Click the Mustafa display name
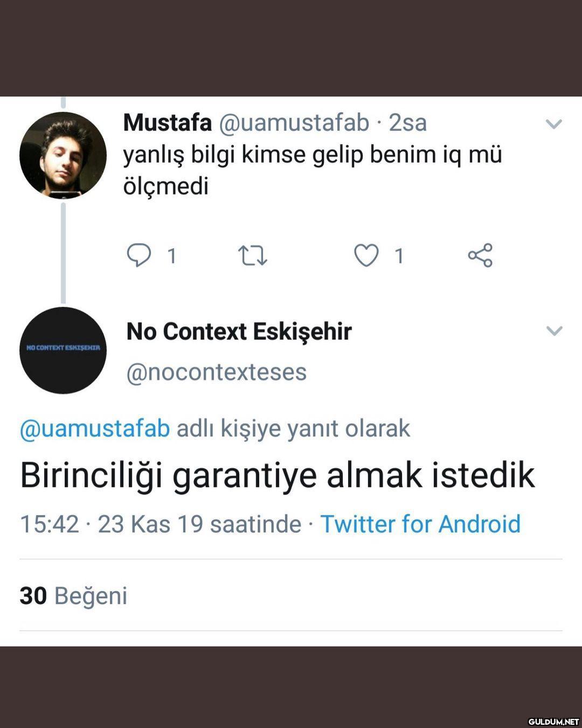The height and width of the screenshot is (728, 582). [168, 123]
